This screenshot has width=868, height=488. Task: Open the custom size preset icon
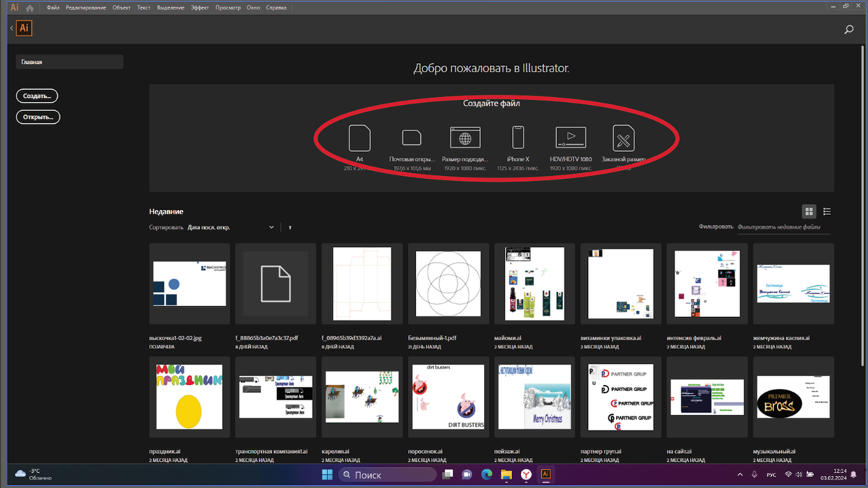coord(624,138)
